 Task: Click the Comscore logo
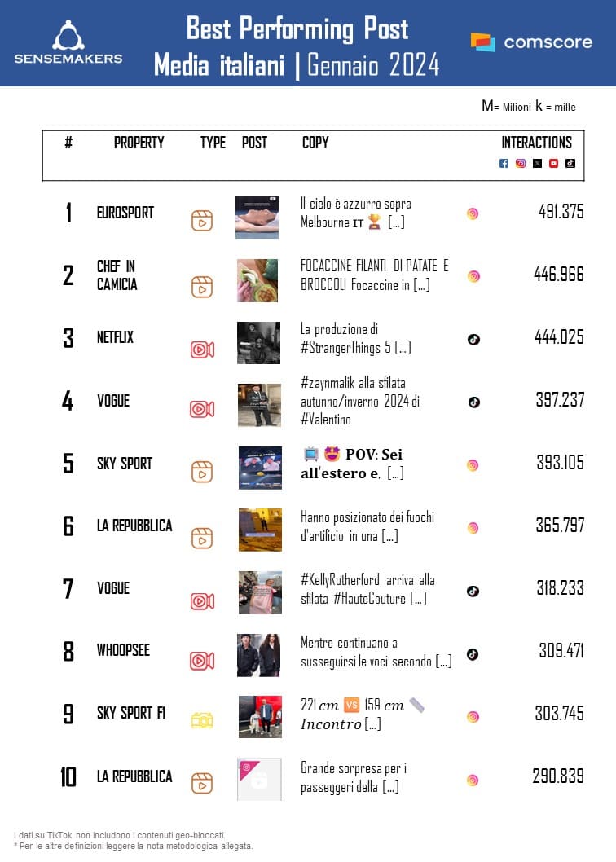pyautogui.click(x=531, y=42)
